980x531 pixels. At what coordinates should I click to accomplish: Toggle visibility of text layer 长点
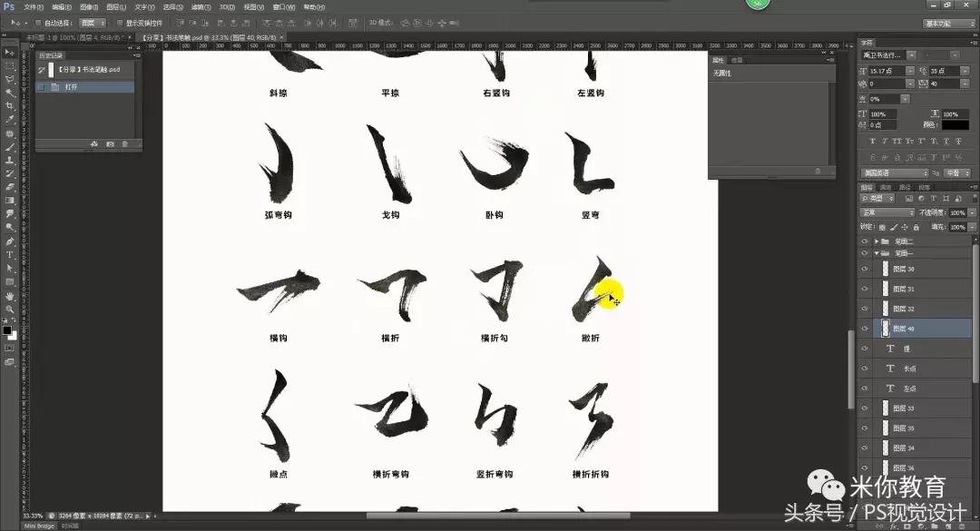863,369
